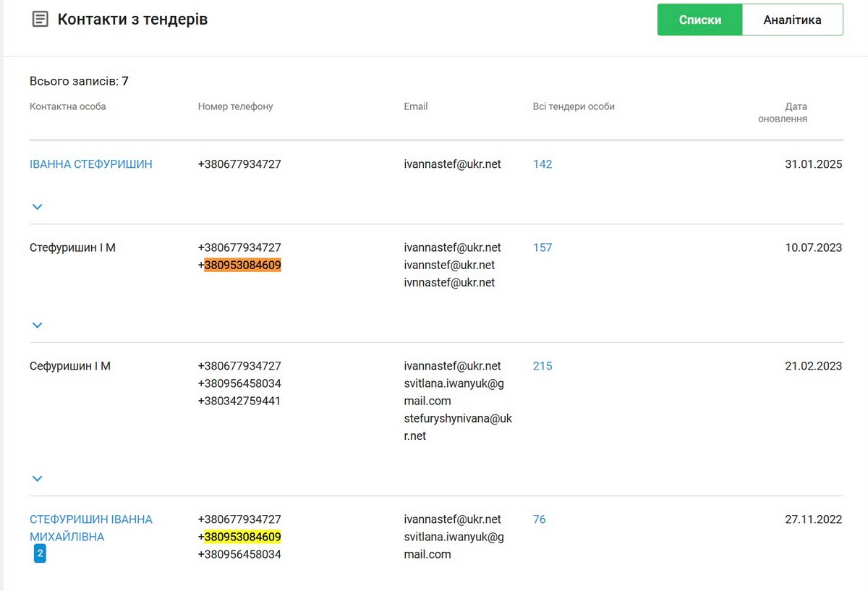Click the email stefuryshynivana@ukr.net
The image size is (868, 591).
[x=457, y=427]
